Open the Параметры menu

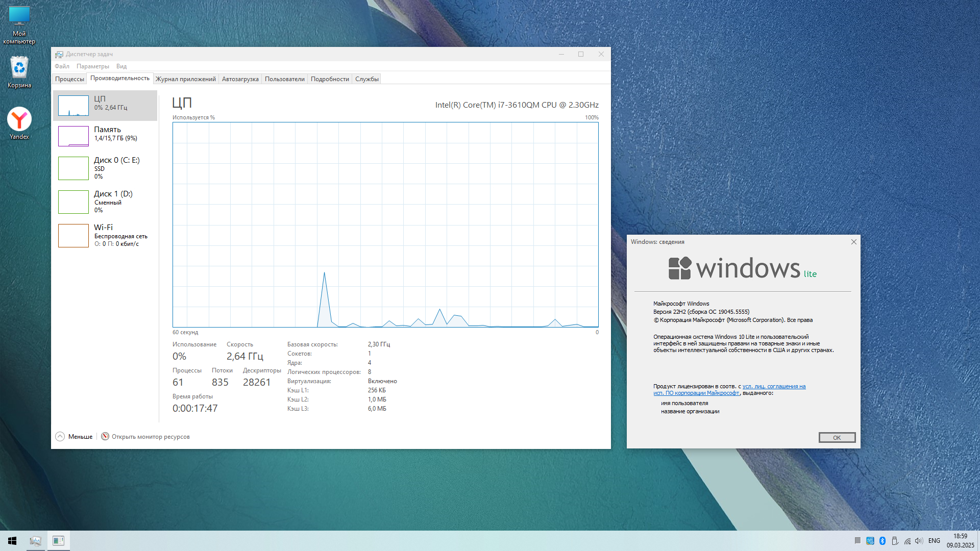point(92,66)
